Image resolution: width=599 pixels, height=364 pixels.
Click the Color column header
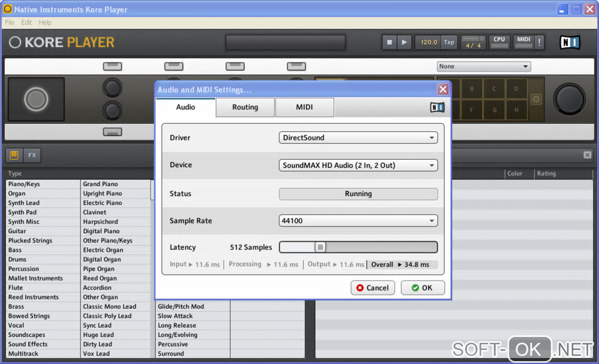pyautogui.click(x=514, y=173)
